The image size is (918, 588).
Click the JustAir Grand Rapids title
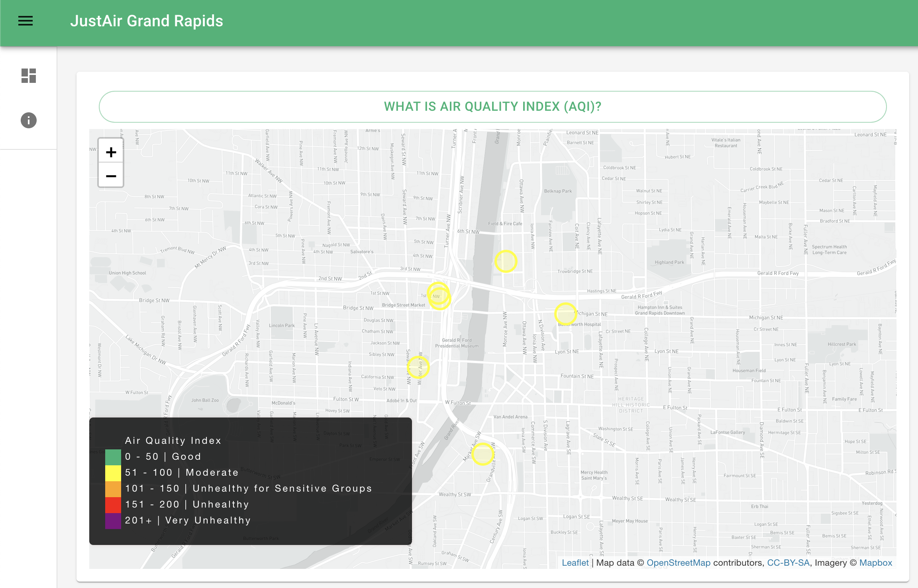tap(147, 21)
